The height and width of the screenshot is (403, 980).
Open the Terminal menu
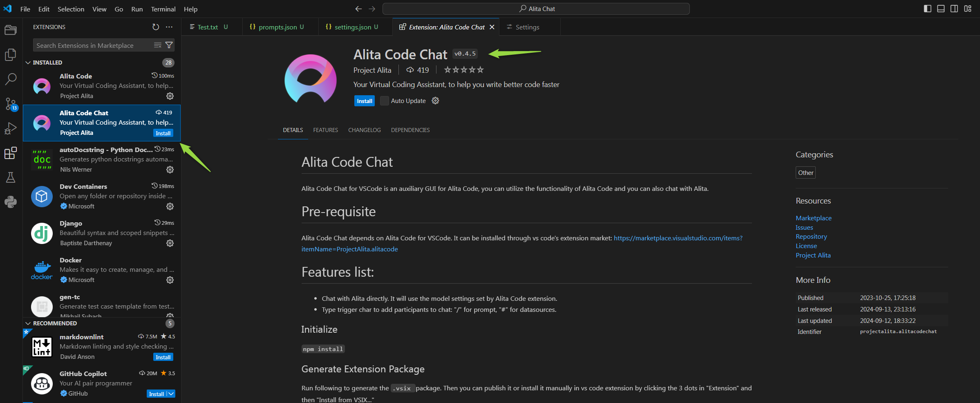(163, 9)
